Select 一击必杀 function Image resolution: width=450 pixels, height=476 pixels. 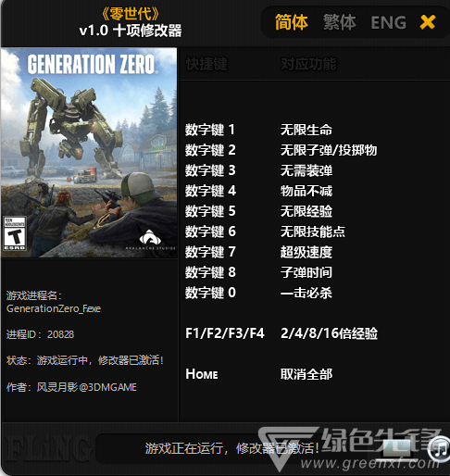[306, 293]
